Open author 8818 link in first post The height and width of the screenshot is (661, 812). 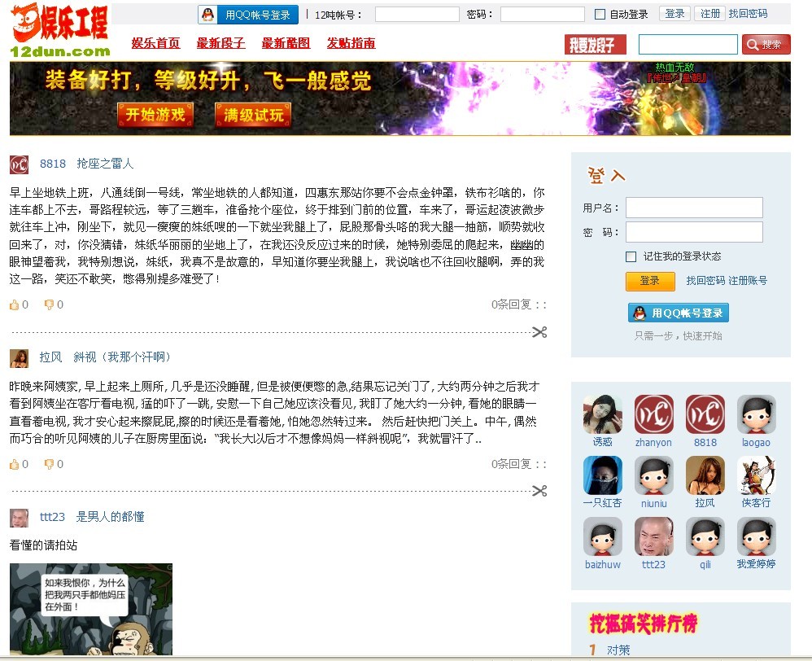coord(53,164)
